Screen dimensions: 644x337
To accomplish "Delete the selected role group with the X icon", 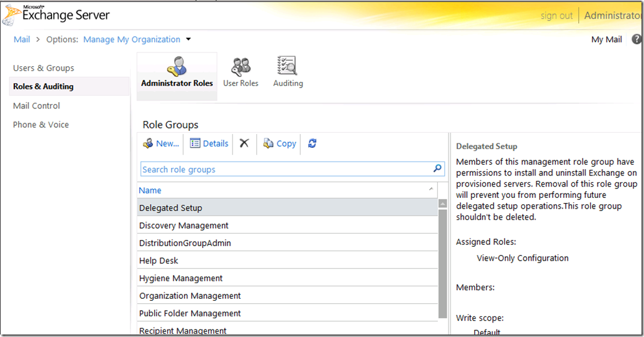I will click(244, 143).
